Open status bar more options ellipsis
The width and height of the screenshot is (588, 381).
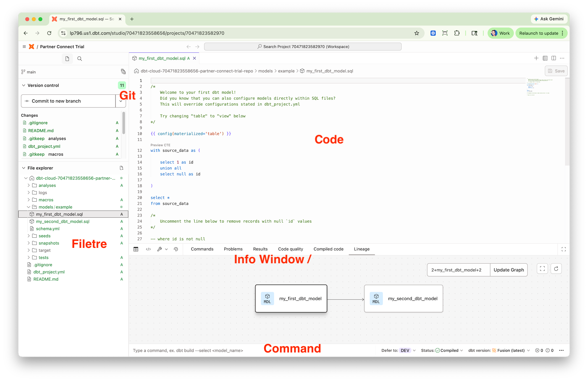coord(561,351)
